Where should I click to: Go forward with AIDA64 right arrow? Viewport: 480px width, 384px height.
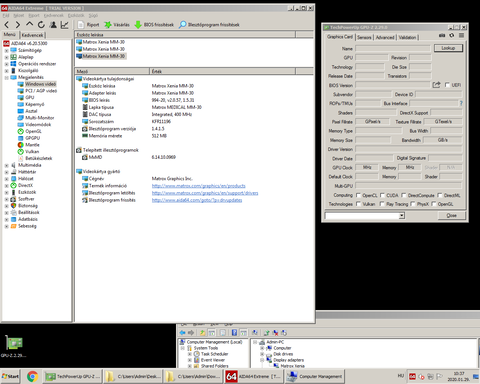pos(18,25)
